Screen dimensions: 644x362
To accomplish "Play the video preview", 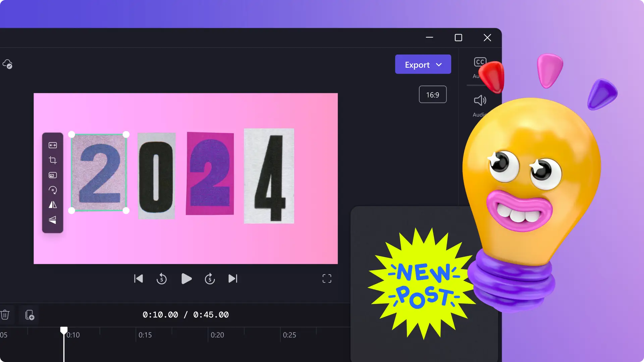I will click(x=186, y=279).
